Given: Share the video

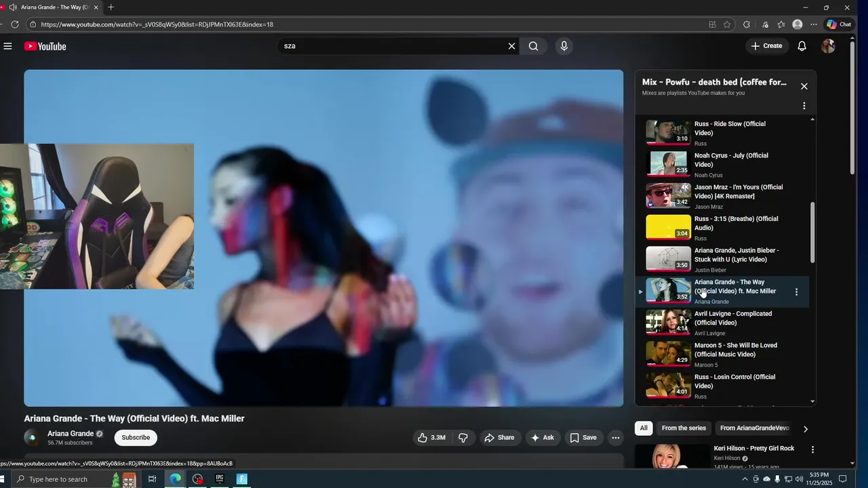Looking at the screenshot, I should (x=499, y=438).
